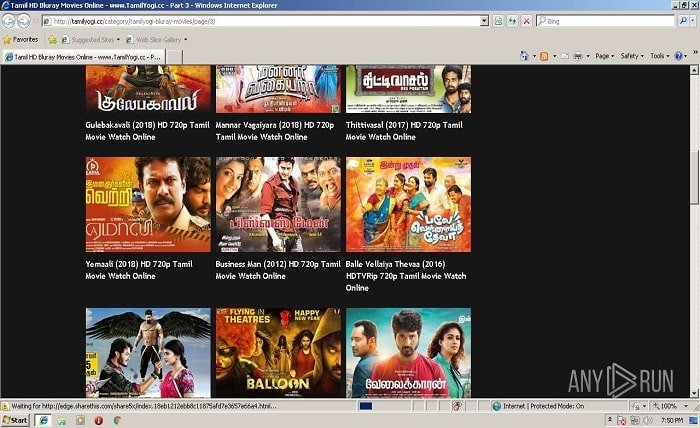Image resolution: width=700 pixels, height=428 pixels.
Task: Open Business Man (2012) movie link
Action: 278,270
